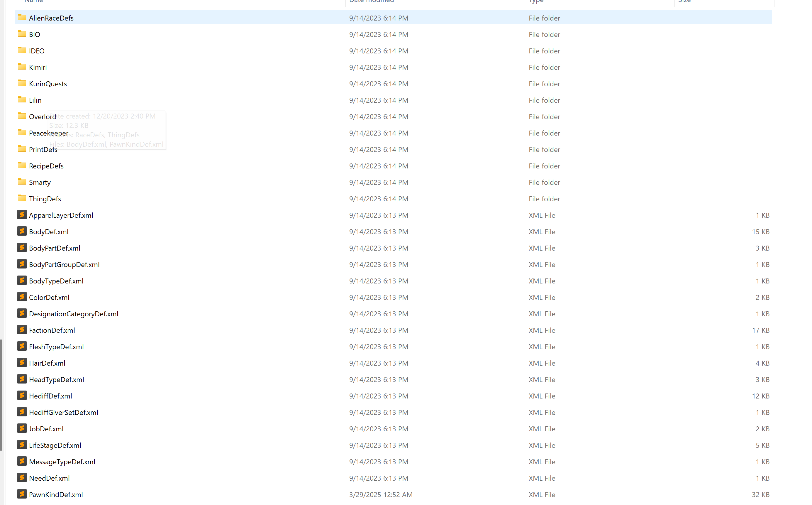Image resolution: width=812 pixels, height=505 pixels.
Task: Click the MessageTypeDef.xml file icon
Action: tap(22, 461)
